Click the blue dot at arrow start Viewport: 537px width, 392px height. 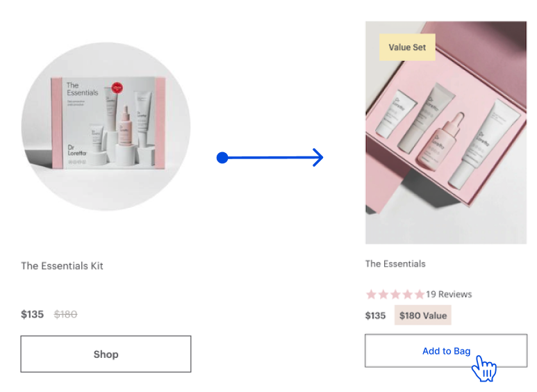coord(222,158)
